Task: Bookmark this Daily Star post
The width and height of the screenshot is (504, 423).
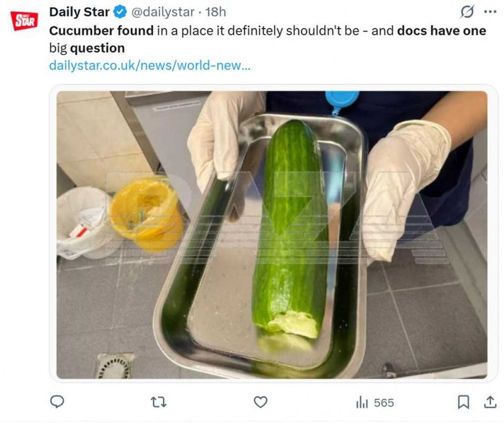Action: 463,402
